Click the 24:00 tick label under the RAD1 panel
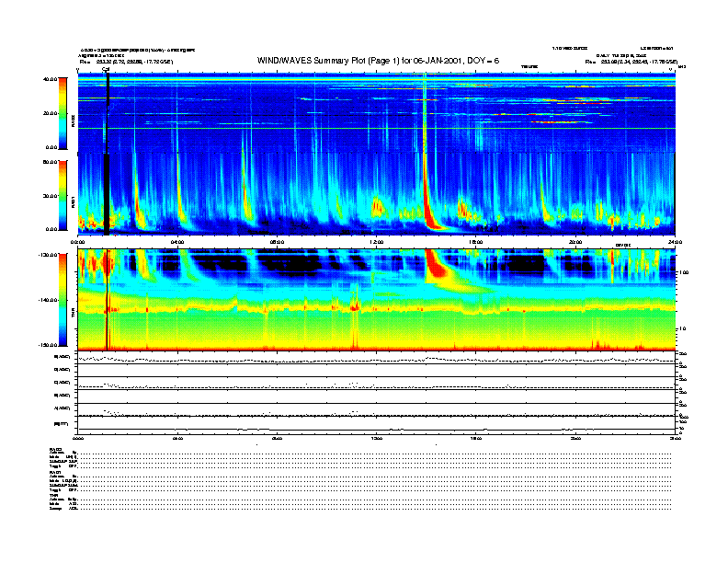 pos(675,242)
